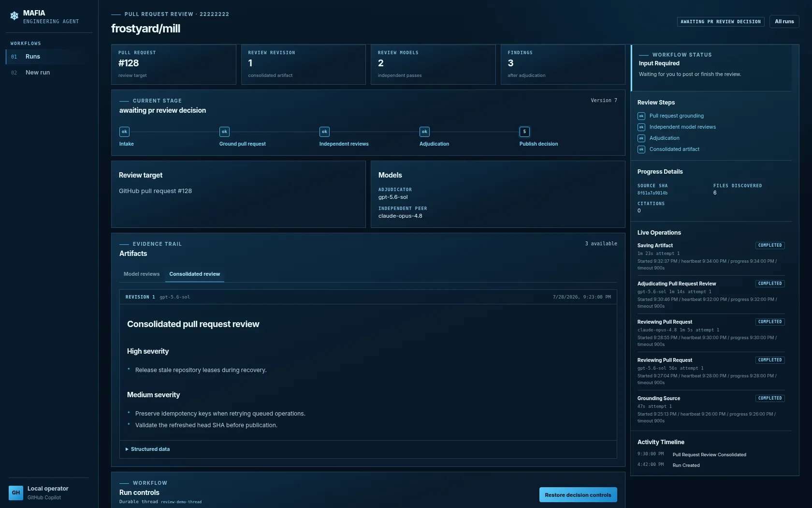
Task: Click the Review Models 2 card
Action: coord(433,64)
